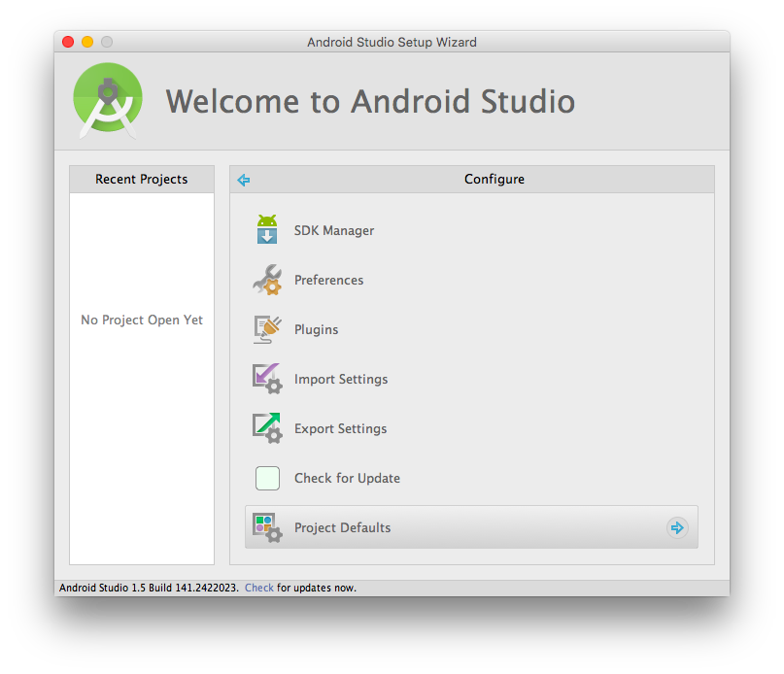Click the Check for Update icon box

[x=267, y=478]
